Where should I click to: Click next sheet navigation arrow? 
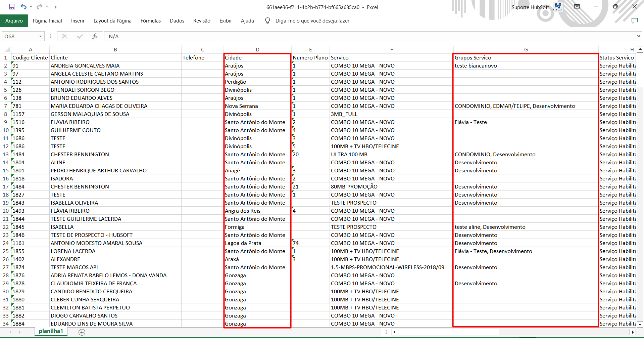[x=20, y=332]
